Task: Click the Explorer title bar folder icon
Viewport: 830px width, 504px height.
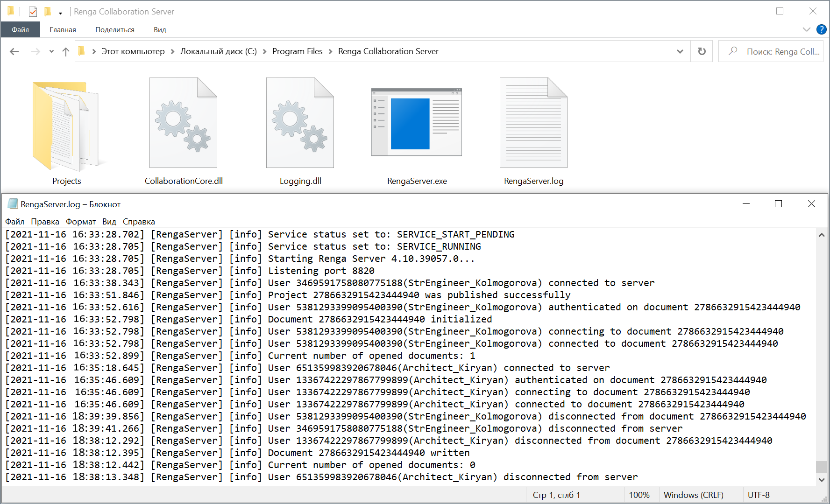Action: click(11, 10)
